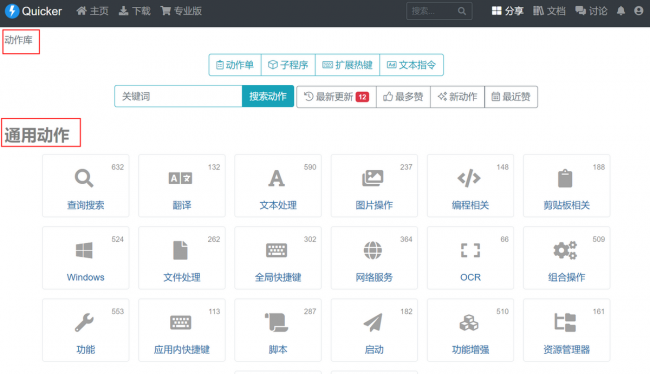Open the user account avatar icon
The image size is (650, 374).
point(639,11)
